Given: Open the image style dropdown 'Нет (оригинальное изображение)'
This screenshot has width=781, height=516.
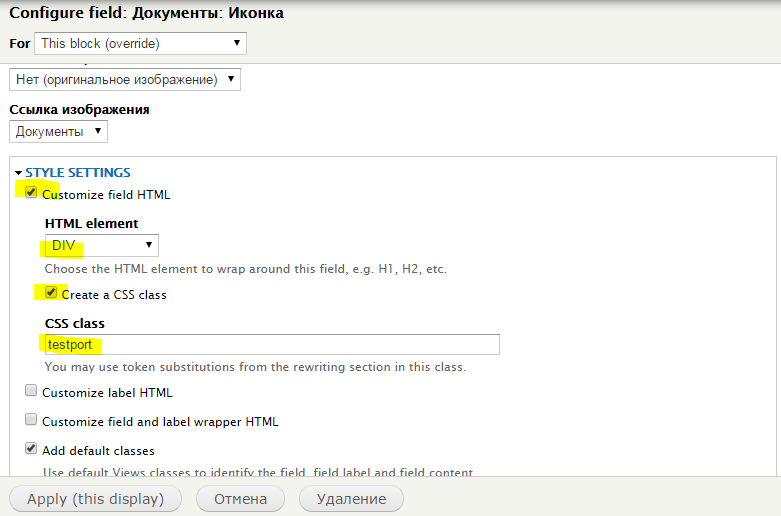Looking at the screenshot, I should click(x=125, y=80).
